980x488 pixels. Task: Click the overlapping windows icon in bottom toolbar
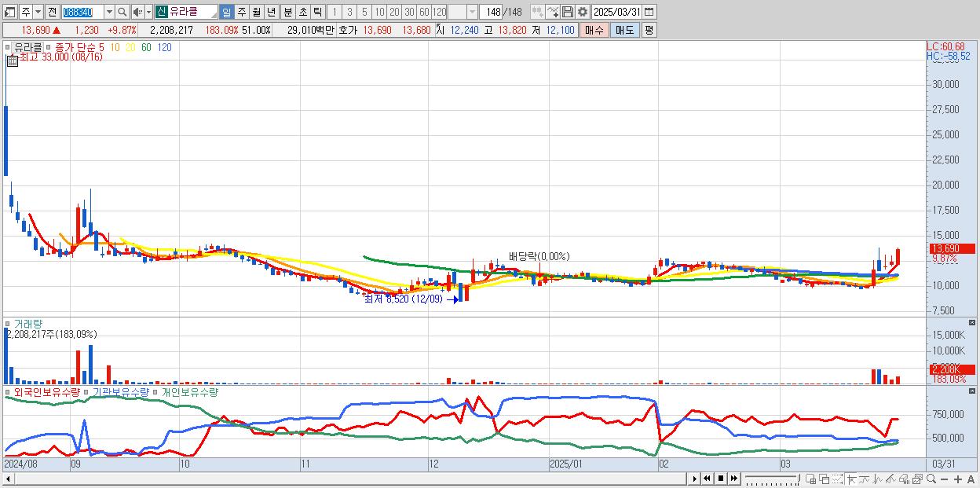point(825,479)
